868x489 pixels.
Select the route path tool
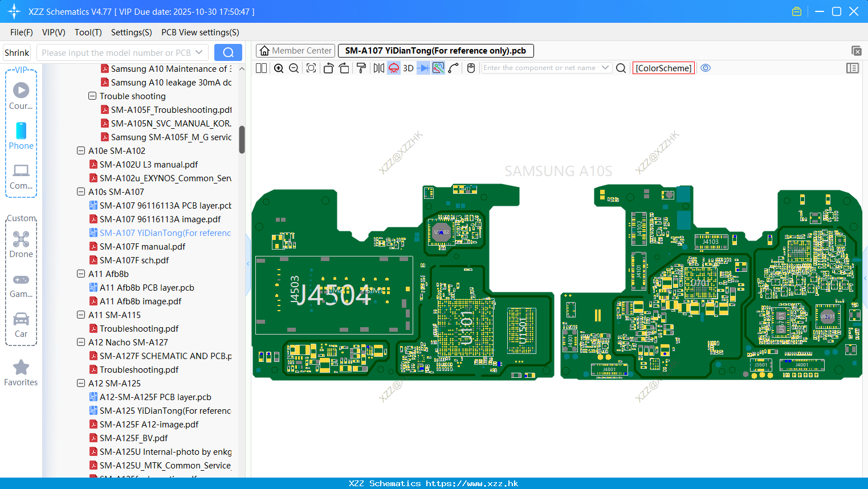454,68
